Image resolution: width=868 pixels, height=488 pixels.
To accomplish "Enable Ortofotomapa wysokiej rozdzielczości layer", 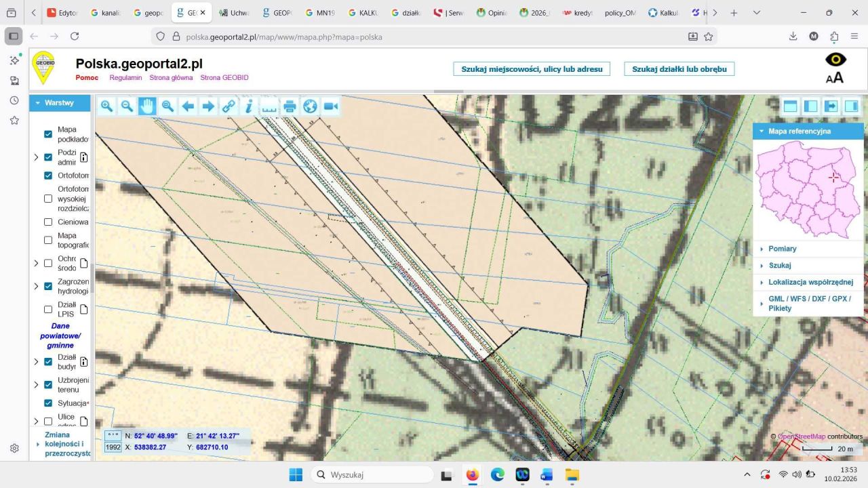I will click(x=48, y=199).
